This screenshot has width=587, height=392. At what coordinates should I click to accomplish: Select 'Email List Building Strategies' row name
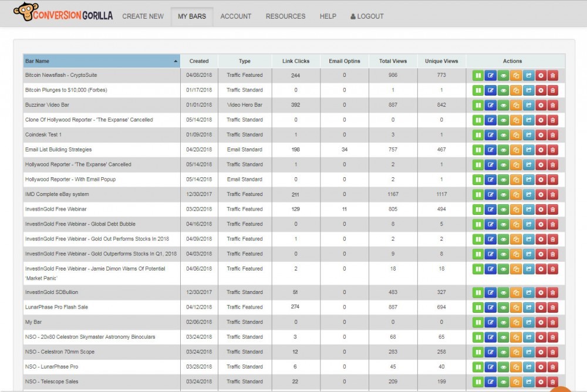point(58,150)
